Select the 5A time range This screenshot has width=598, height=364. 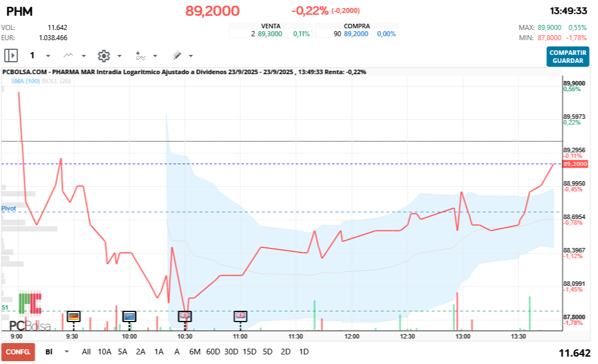point(122,352)
